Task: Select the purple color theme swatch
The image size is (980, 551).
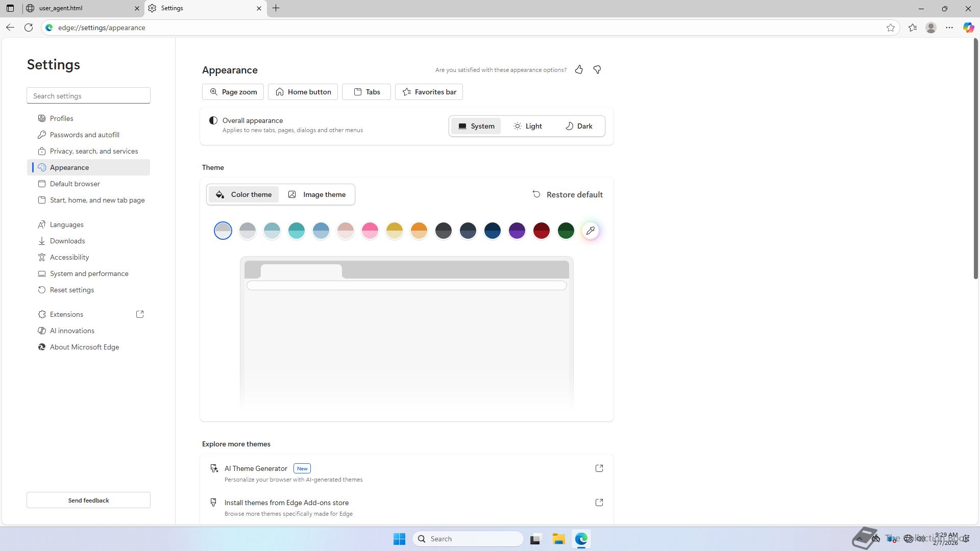Action: (517, 231)
